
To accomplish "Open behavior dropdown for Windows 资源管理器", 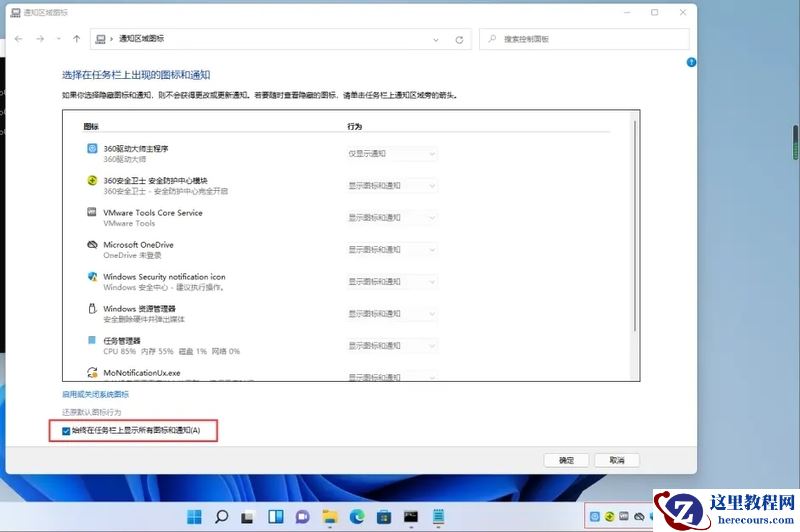I will pyautogui.click(x=391, y=314).
